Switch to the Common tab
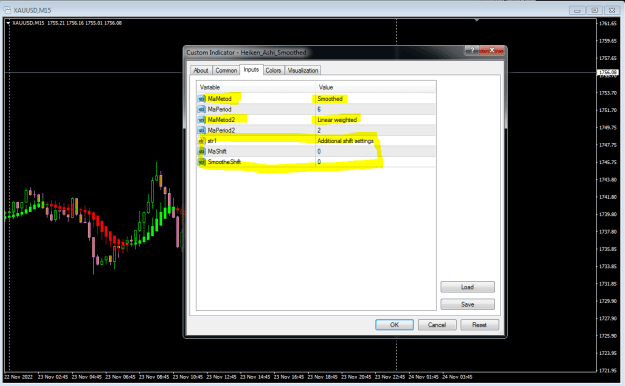 (x=226, y=71)
